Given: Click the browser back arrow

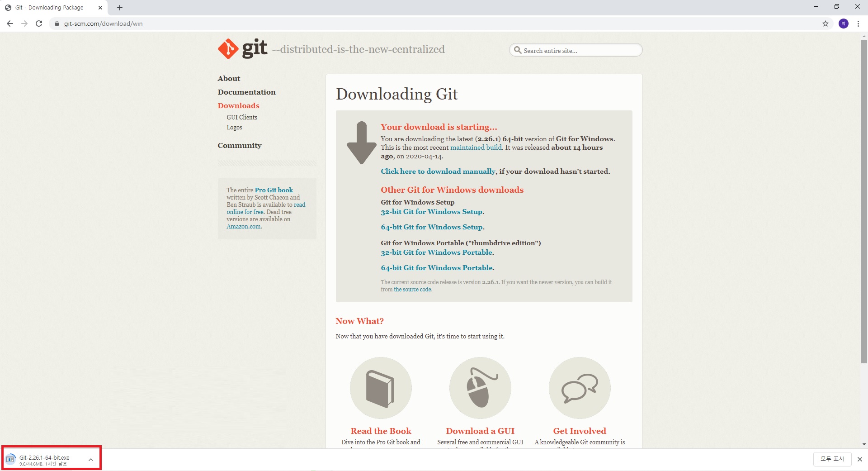Looking at the screenshot, I should pyautogui.click(x=10, y=24).
